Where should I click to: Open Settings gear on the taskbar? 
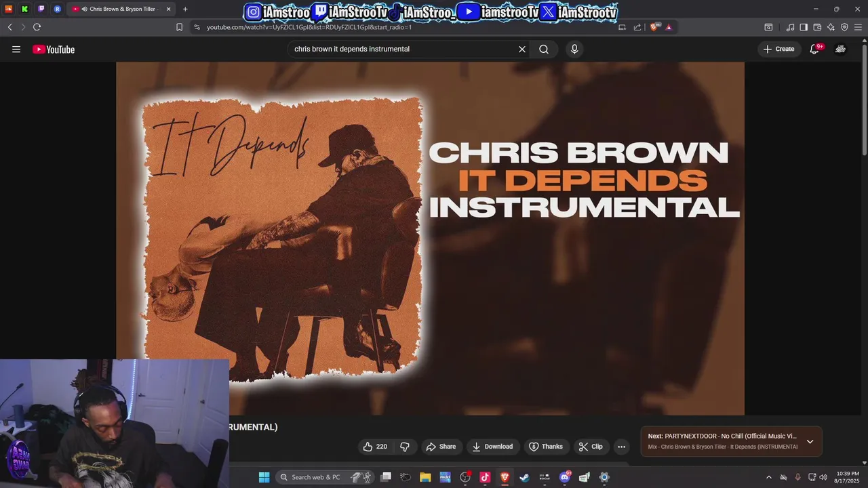[x=604, y=477]
